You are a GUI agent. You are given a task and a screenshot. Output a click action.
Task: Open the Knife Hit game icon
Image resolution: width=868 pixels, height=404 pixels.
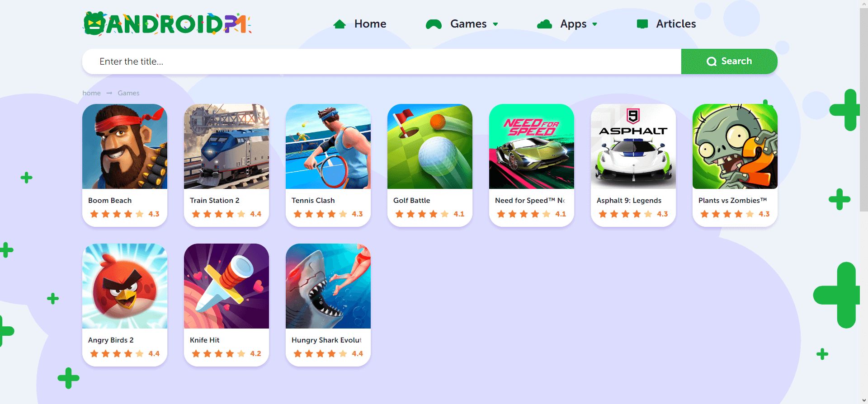click(x=226, y=286)
